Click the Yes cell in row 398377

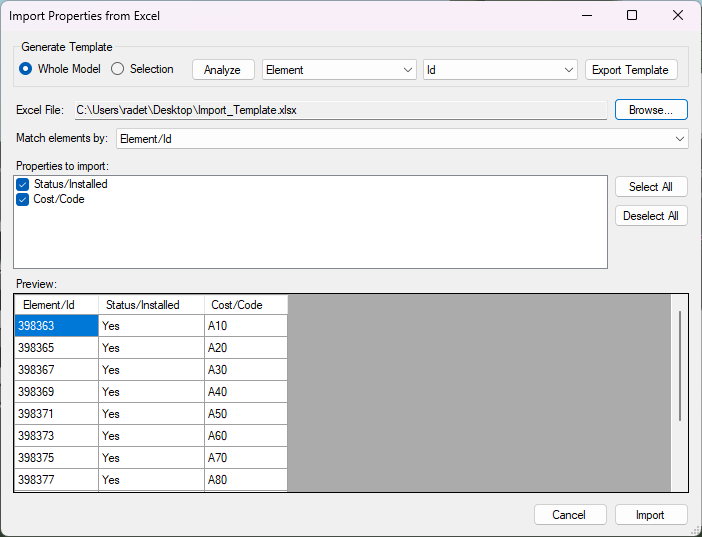[151, 480]
